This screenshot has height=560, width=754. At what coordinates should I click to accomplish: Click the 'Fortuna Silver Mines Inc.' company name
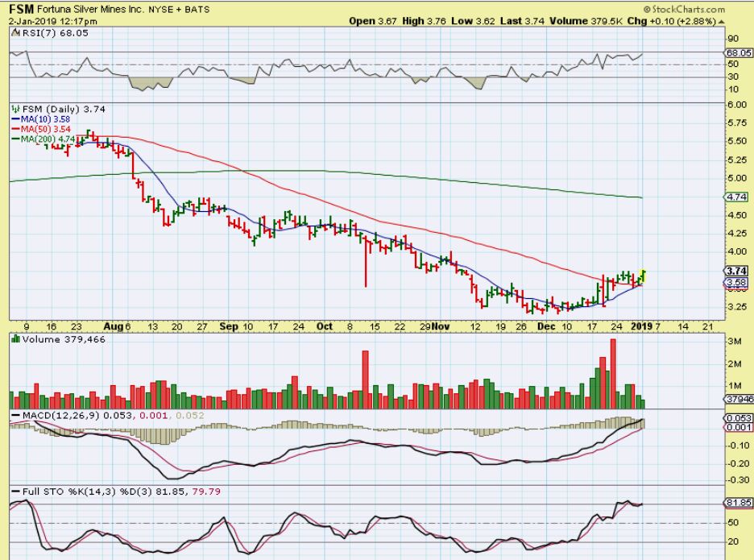(90, 9)
